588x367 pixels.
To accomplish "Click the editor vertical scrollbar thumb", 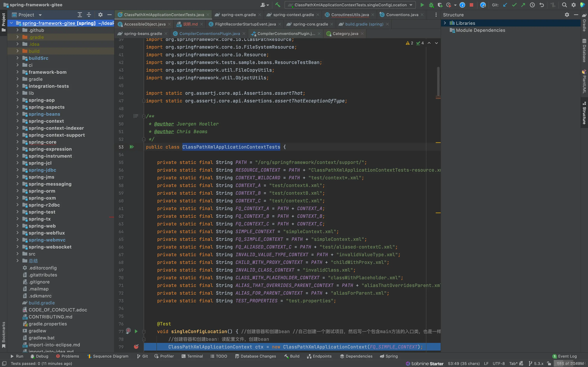I will coord(438,81).
